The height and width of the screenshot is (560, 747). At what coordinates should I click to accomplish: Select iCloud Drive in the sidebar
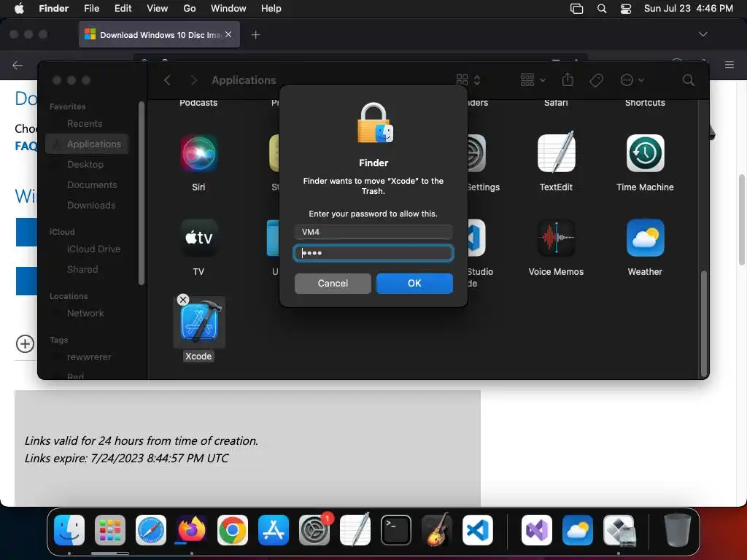pos(93,249)
